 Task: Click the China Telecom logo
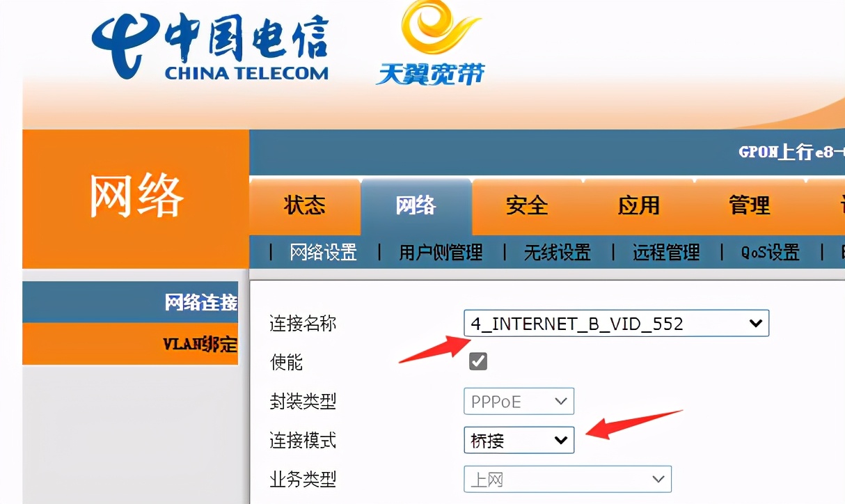pyautogui.click(x=210, y=45)
